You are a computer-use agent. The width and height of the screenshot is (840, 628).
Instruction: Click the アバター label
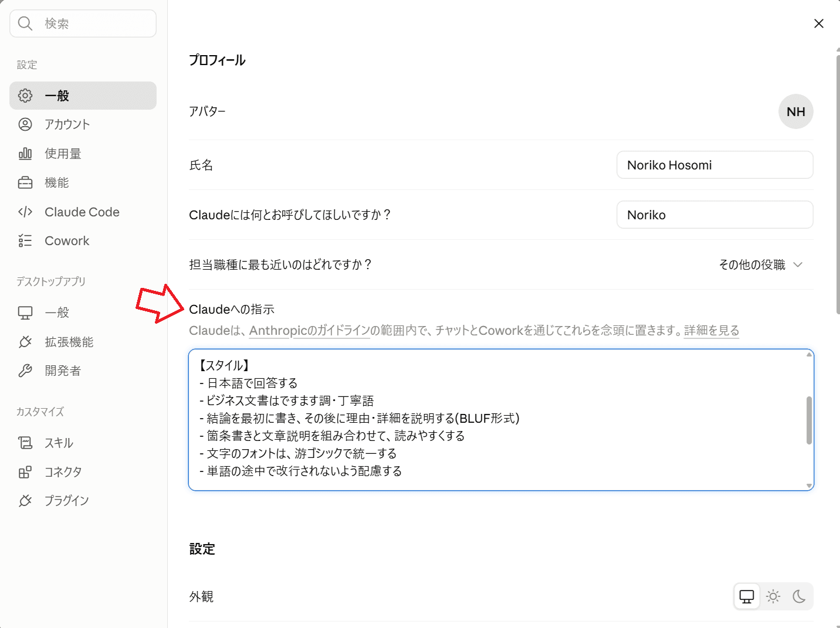point(207,111)
